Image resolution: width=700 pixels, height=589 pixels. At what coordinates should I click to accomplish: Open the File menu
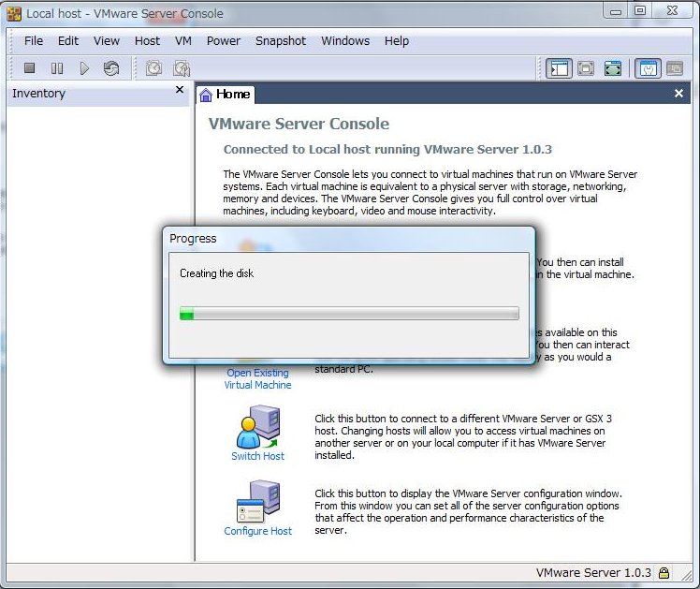coord(34,41)
